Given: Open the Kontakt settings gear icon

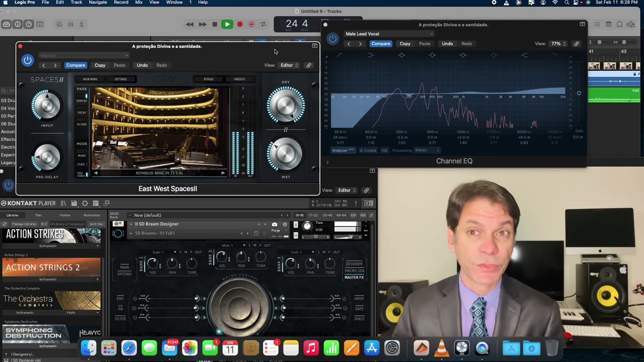Looking at the screenshot, I should 85,203.
